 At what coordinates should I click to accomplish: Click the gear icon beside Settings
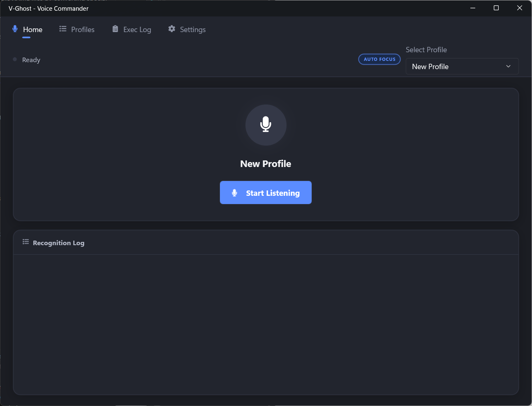[172, 29]
